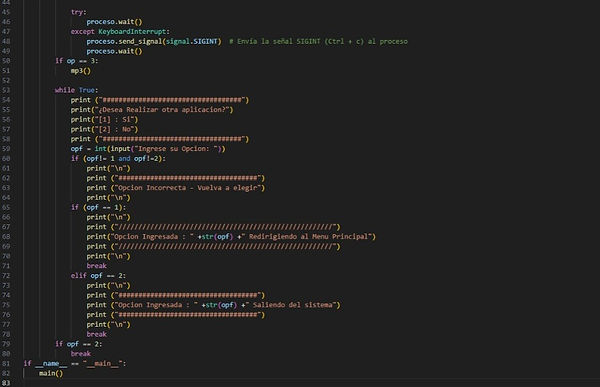600x387 pixels.
Task: Click print("\n") on line 73
Action: click(x=108, y=286)
